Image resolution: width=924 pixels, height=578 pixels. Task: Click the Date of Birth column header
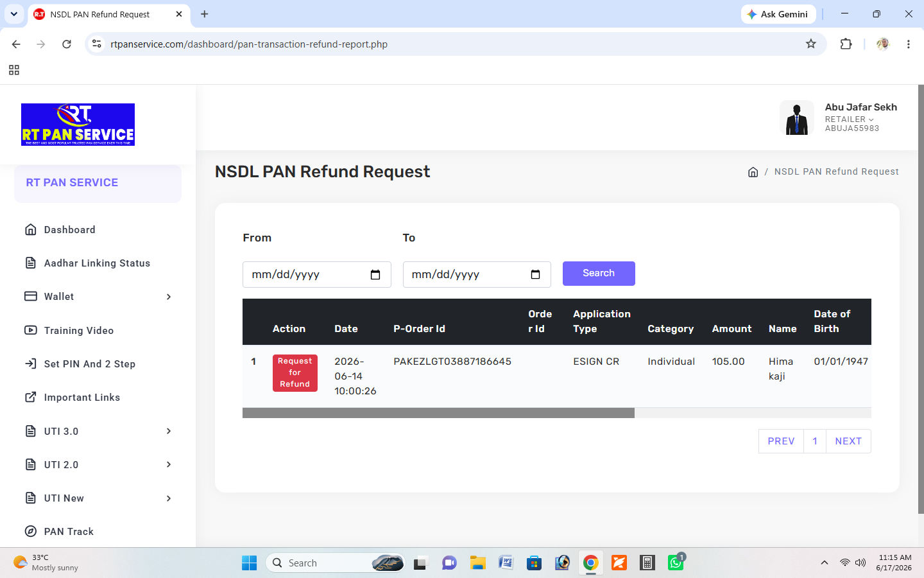point(832,321)
